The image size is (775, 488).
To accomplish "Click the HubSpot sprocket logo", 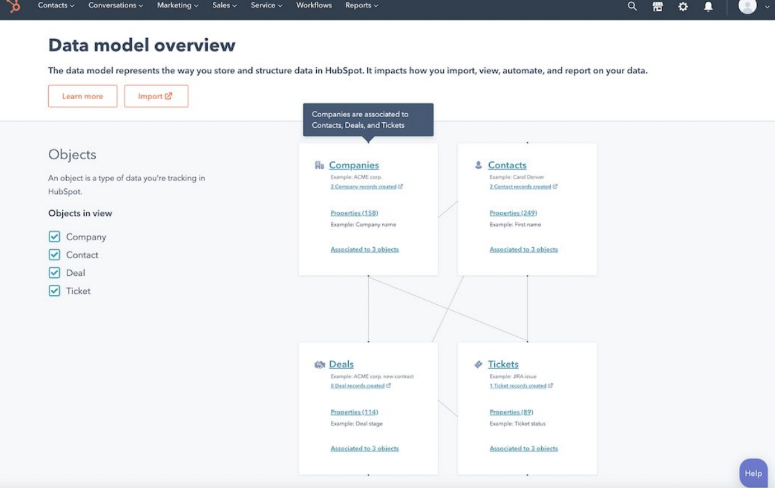I will [13, 6].
